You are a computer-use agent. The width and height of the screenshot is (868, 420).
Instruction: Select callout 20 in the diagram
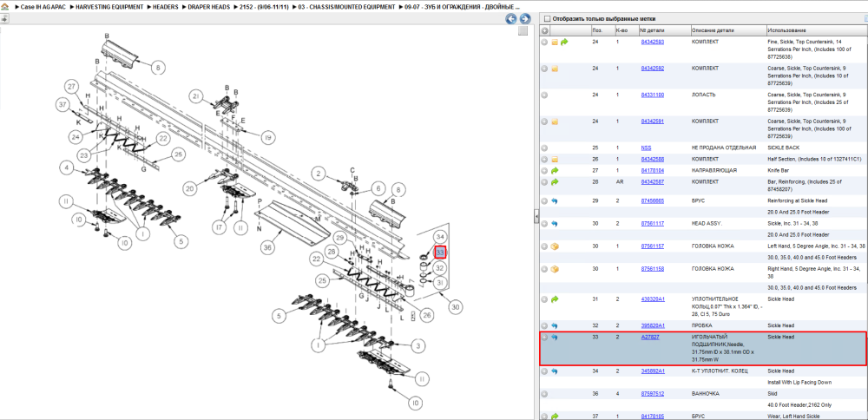(x=190, y=189)
